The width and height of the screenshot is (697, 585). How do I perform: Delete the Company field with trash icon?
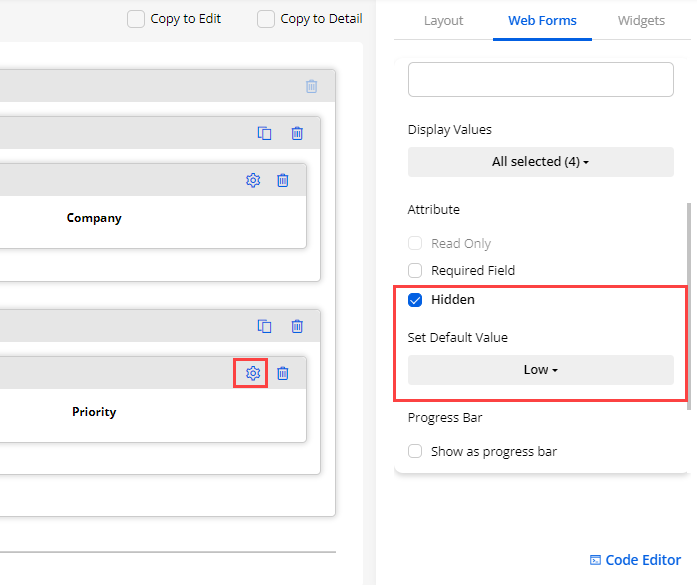[283, 180]
